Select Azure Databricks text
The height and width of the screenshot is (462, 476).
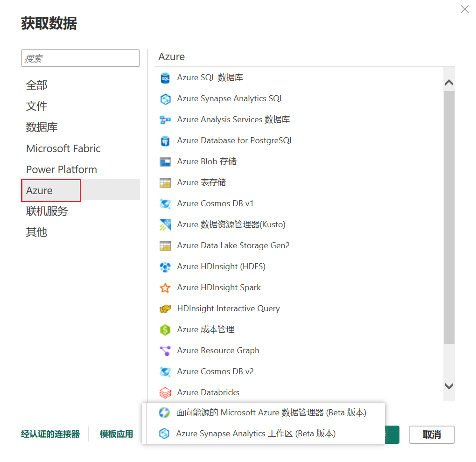(208, 392)
